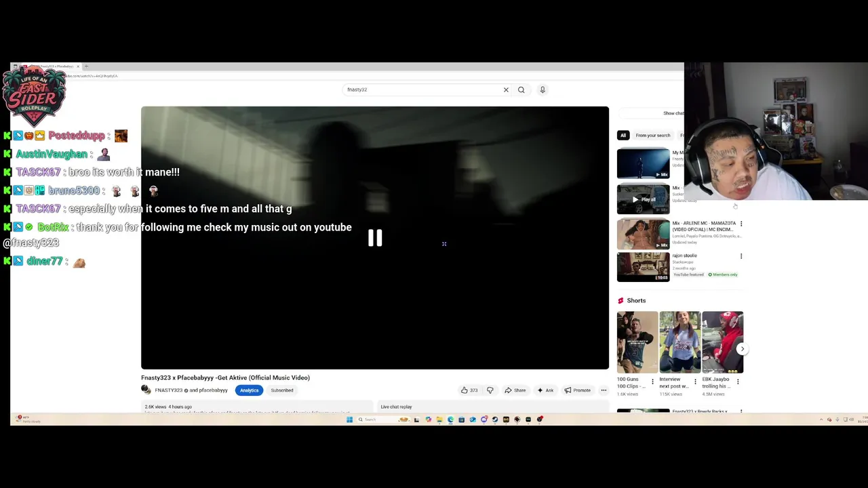Open options for rajon stoolie video
The height and width of the screenshot is (488, 868).
[x=741, y=256]
